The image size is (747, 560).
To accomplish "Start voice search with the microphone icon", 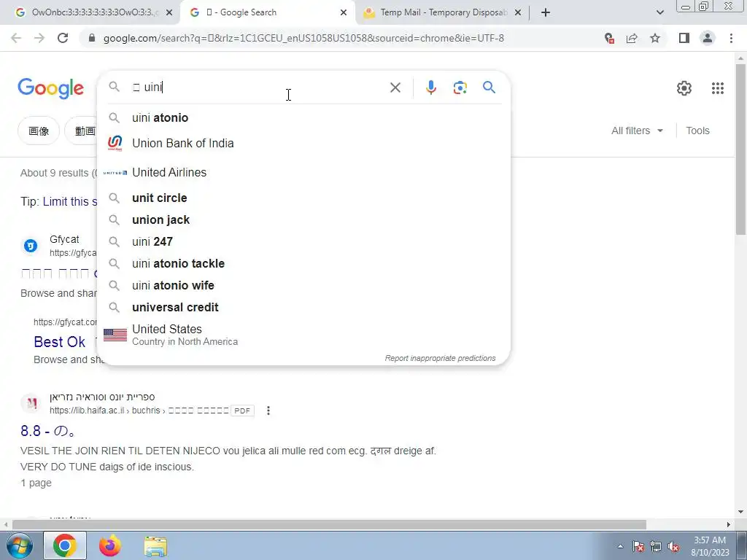I will click(430, 87).
